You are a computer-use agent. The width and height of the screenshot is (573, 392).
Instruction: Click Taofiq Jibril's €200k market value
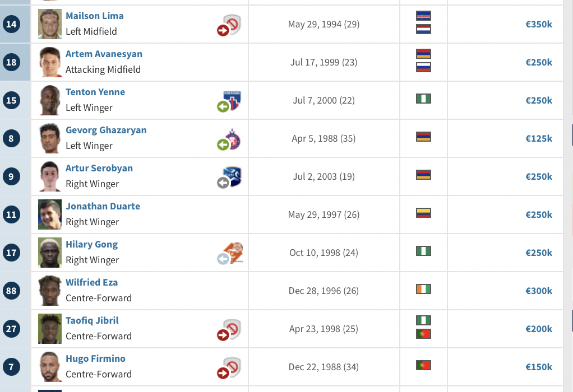click(x=538, y=329)
